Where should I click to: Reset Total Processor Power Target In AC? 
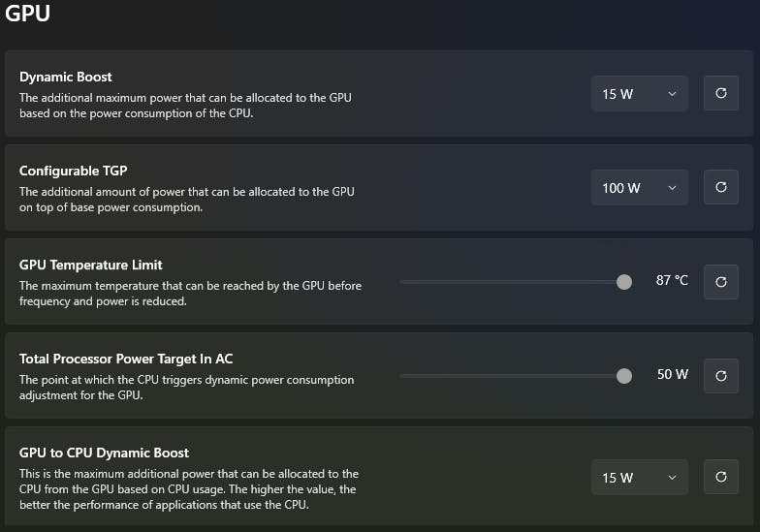(x=720, y=376)
